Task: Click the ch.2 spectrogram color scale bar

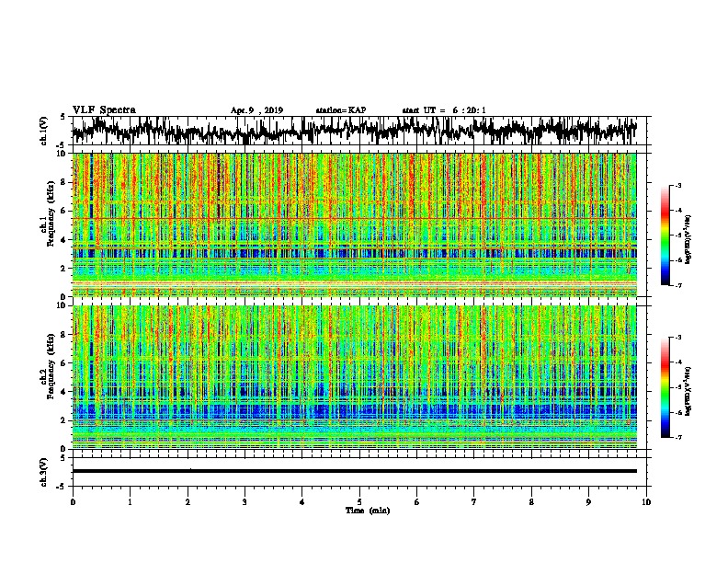Action: [665, 387]
